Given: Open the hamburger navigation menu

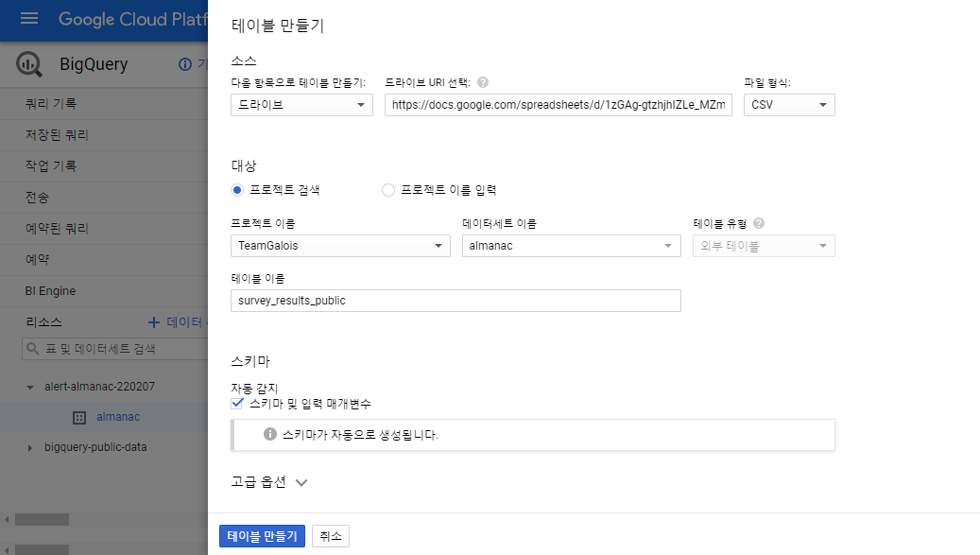Looking at the screenshot, I should pyautogui.click(x=29, y=19).
